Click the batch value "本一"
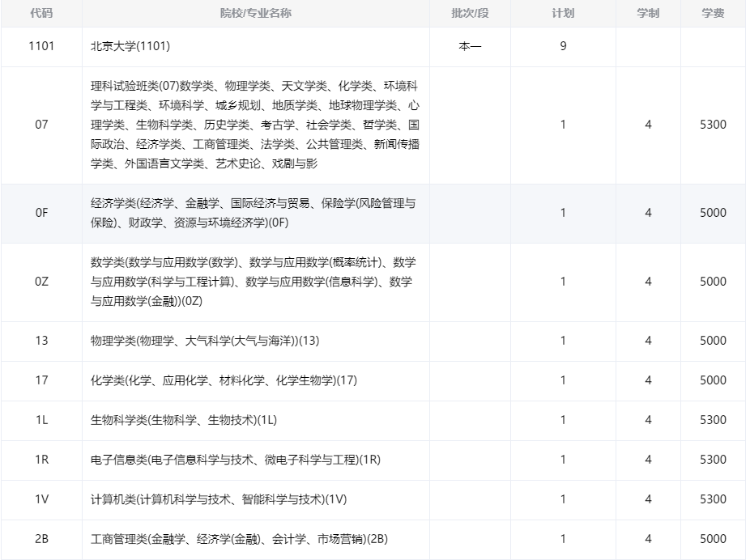 pos(470,46)
